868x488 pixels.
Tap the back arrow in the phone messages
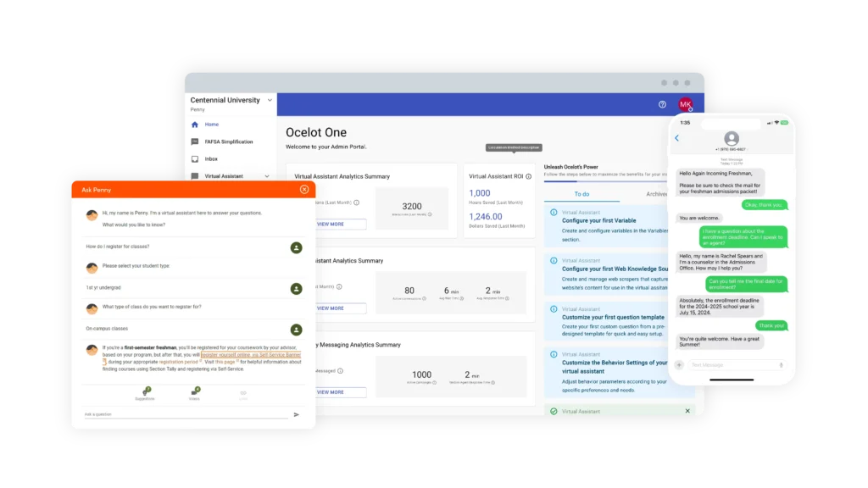[x=677, y=138]
